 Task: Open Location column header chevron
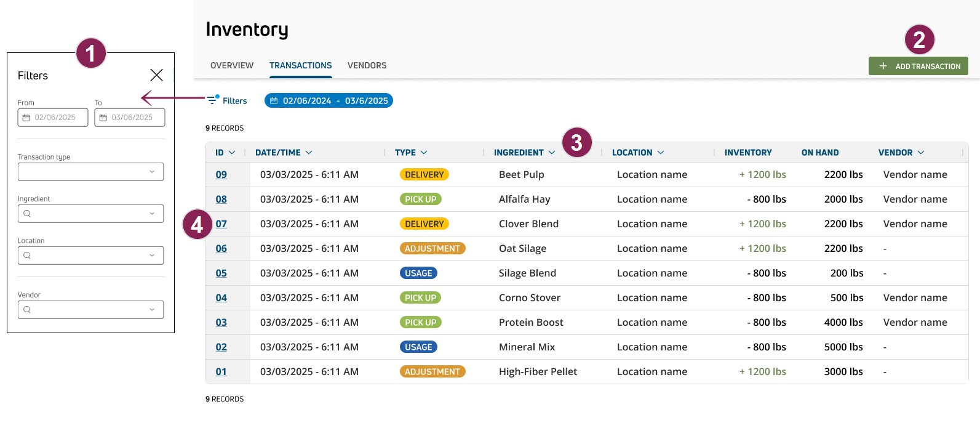coord(661,153)
